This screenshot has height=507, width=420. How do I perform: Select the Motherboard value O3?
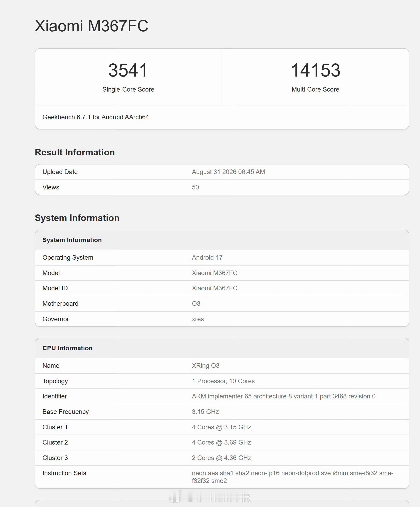196,304
